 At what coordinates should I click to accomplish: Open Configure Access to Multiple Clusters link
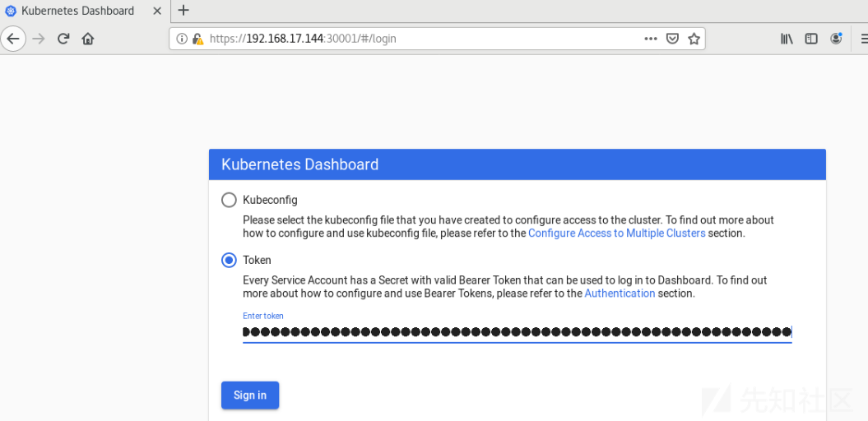tap(617, 233)
